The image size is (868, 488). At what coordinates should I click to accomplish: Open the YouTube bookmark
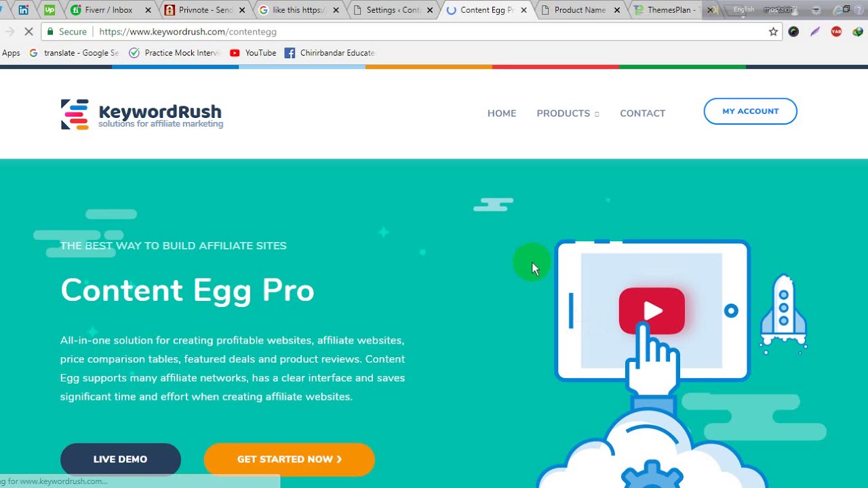coord(253,53)
